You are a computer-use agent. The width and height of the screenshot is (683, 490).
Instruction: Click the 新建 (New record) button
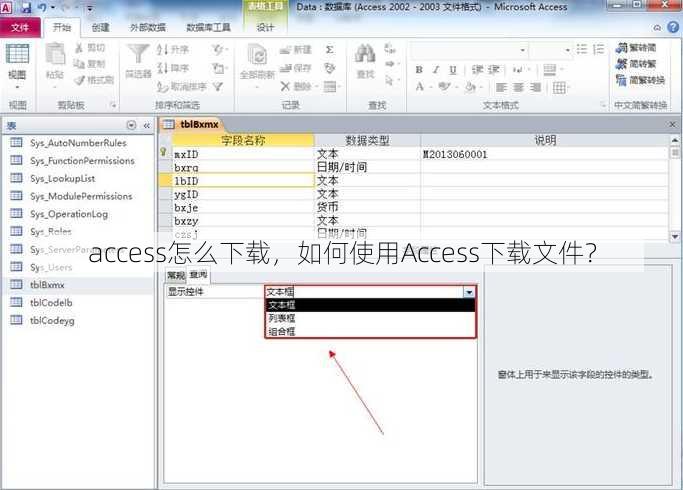click(x=296, y=50)
